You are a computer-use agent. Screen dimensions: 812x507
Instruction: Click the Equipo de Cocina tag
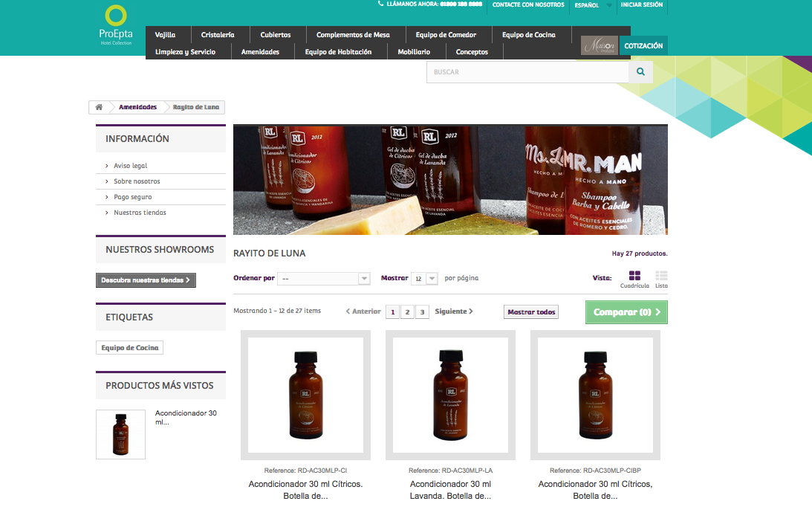point(129,348)
